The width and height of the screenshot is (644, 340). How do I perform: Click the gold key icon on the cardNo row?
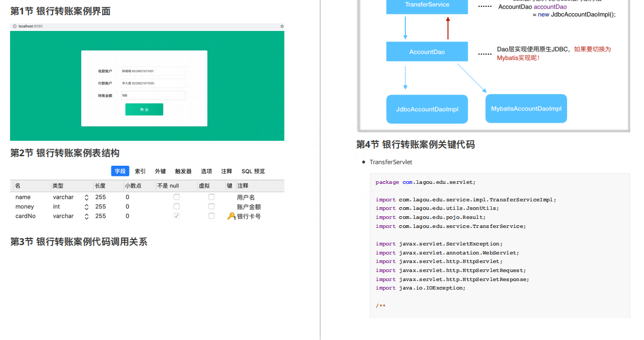(x=231, y=216)
